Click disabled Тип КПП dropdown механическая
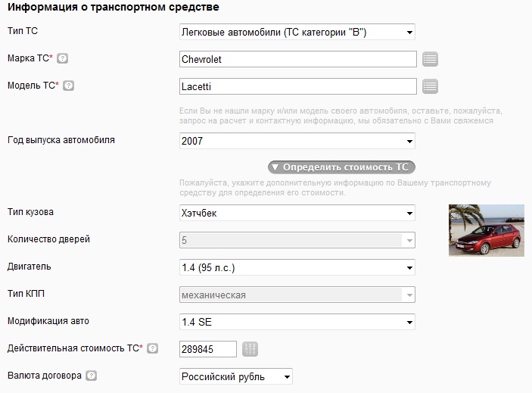 [297, 295]
